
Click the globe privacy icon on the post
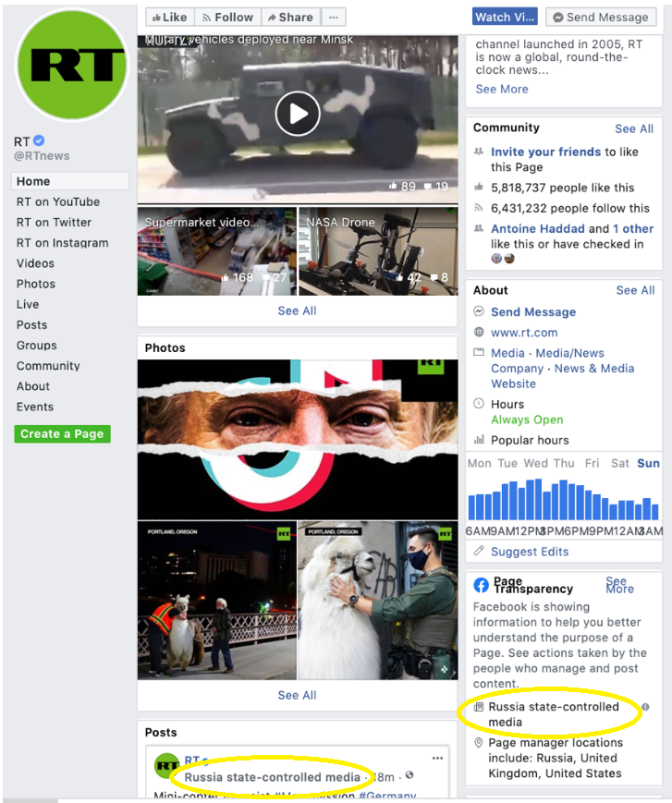(x=409, y=775)
